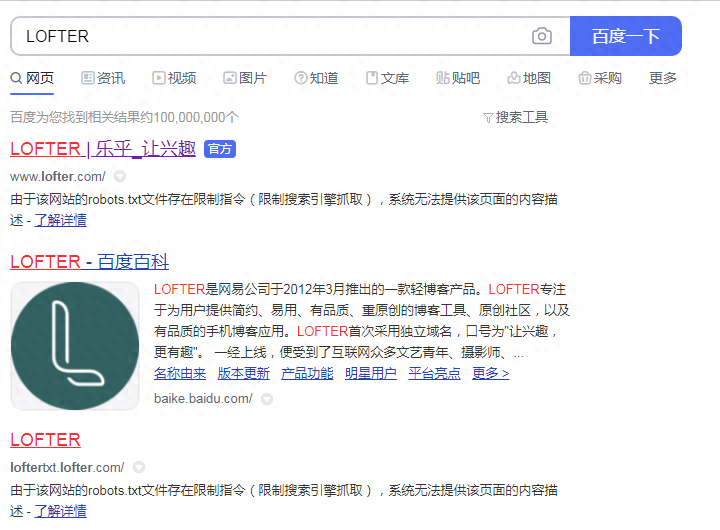Image resolution: width=720 pixels, height=530 pixels.
Task: Open the LOFTER - 百度百科 result
Action: pyautogui.click(x=89, y=262)
